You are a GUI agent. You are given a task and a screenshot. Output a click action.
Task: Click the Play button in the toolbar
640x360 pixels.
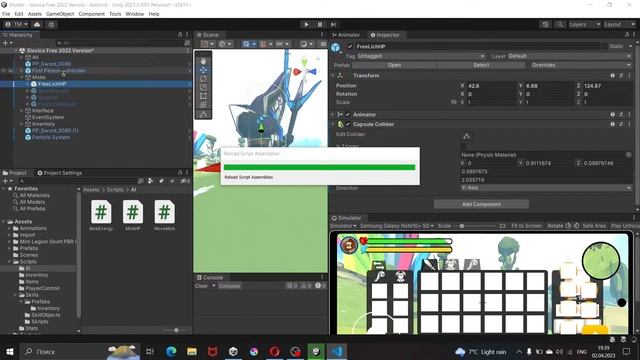tap(307, 24)
